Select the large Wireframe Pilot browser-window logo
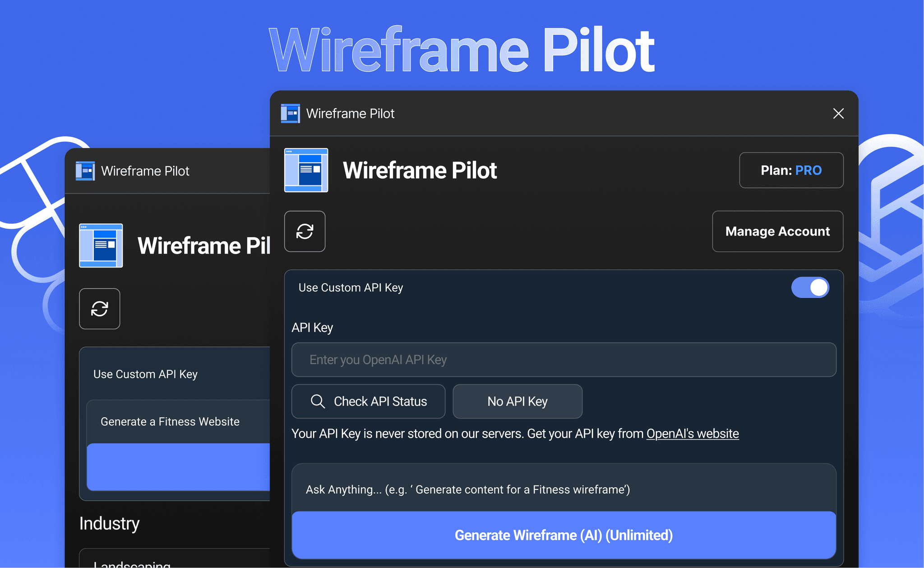 click(305, 171)
